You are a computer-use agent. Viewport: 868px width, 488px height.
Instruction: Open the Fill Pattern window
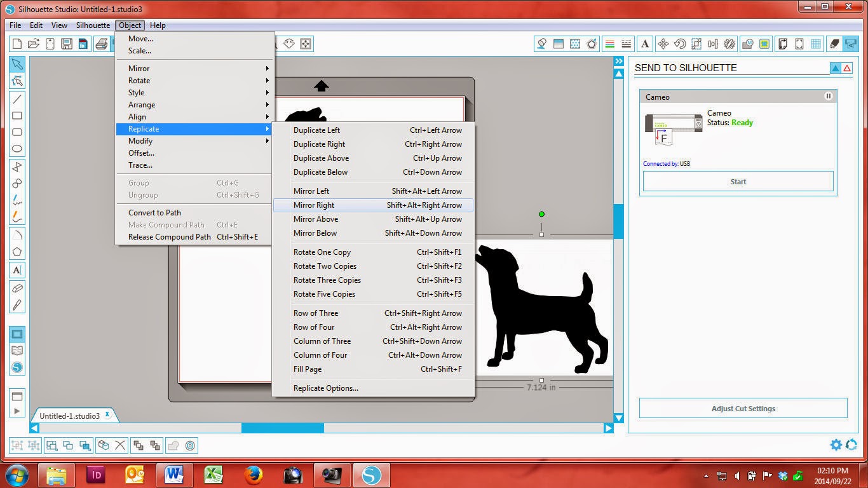click(x=575, y=44)
